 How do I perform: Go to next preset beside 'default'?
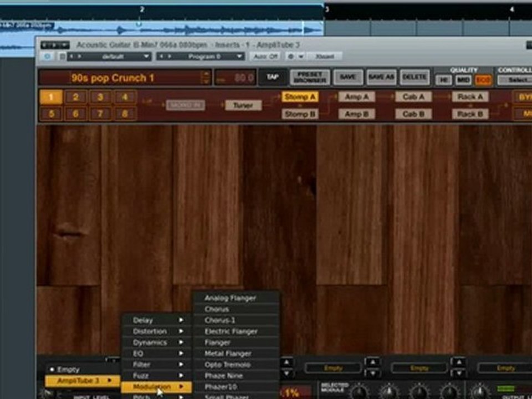[80, 57]
